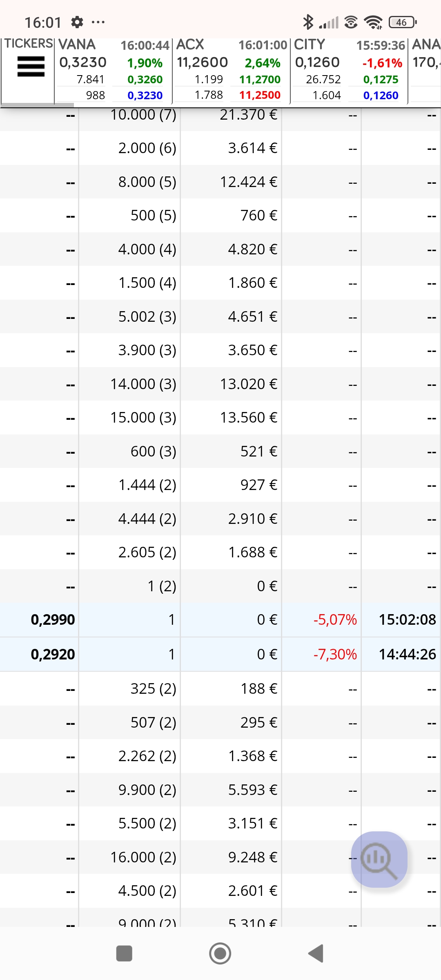Image resolution: width=441 pixels, height=980 pixels.
Task: Open the CITY ticker card
Action: pyautogui.click(x=349, y=70)
